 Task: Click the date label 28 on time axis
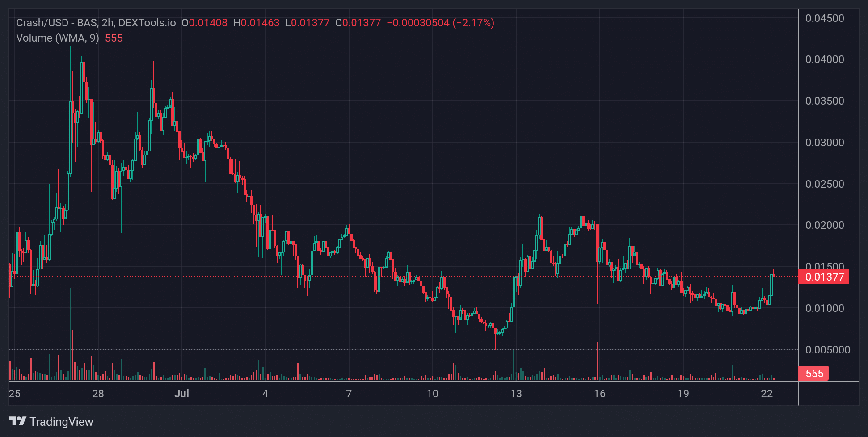coord(98,394)
